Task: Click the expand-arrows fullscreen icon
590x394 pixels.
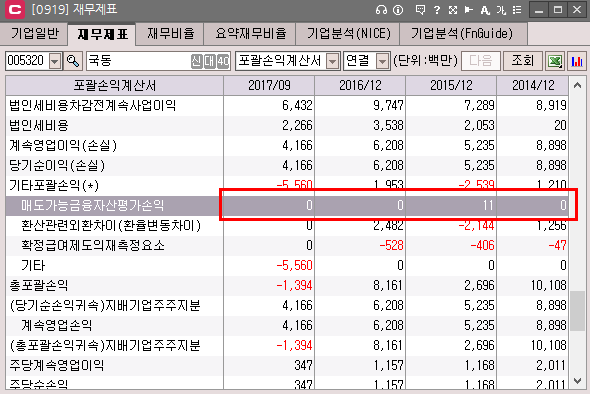Action: pos(453,9)
